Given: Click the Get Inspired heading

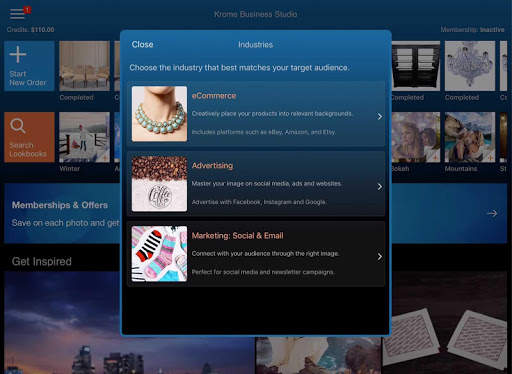Looking at the screenshot, I should coord(42,261).
